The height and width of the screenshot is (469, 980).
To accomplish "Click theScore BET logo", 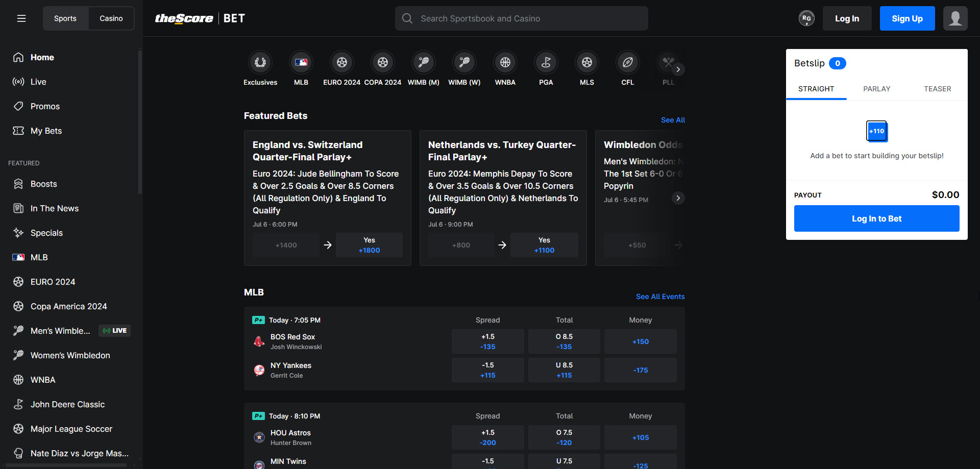I will [x=200, y=18].
